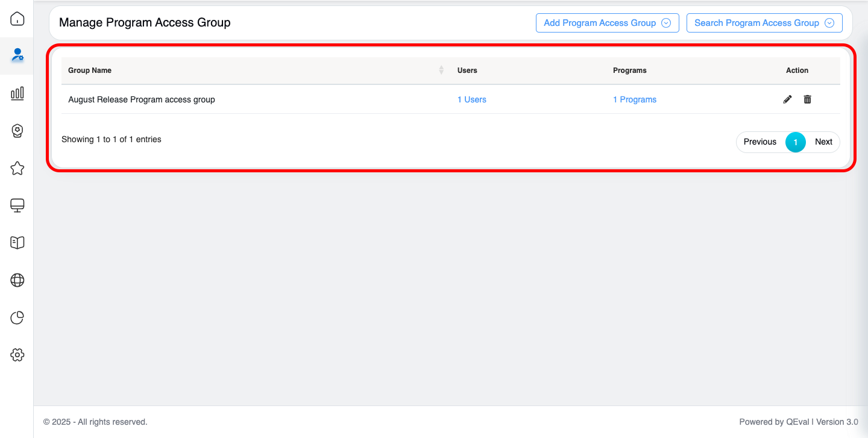Open the settings gear sidebar icon
The height and width of the screenshot is (438, 868).
(17, 355)
